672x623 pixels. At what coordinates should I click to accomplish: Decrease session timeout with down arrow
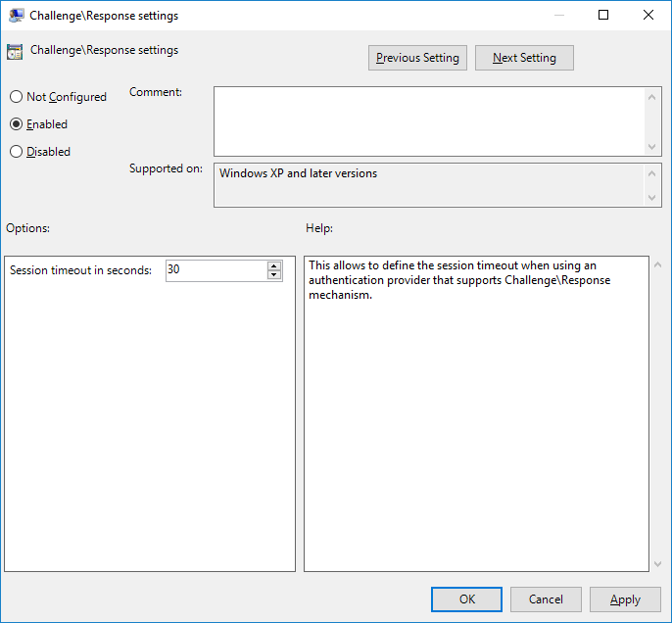pos(274,275)
